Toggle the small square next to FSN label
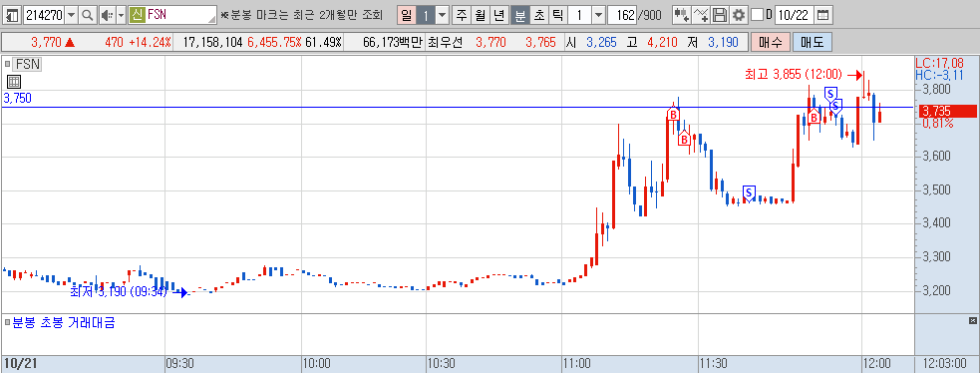 8,63
